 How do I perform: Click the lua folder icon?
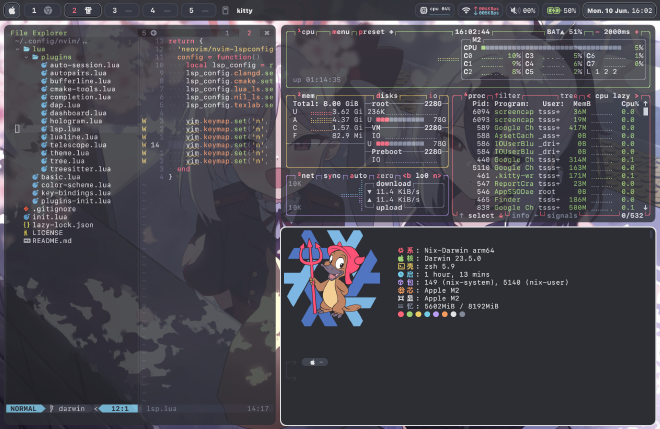coord(27,49)
